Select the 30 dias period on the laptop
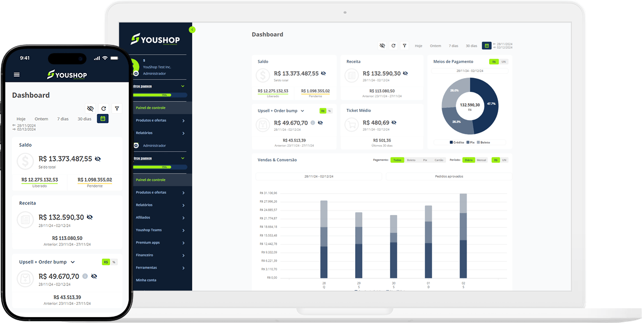The image size is (644, 333). [x=471, y=46]
